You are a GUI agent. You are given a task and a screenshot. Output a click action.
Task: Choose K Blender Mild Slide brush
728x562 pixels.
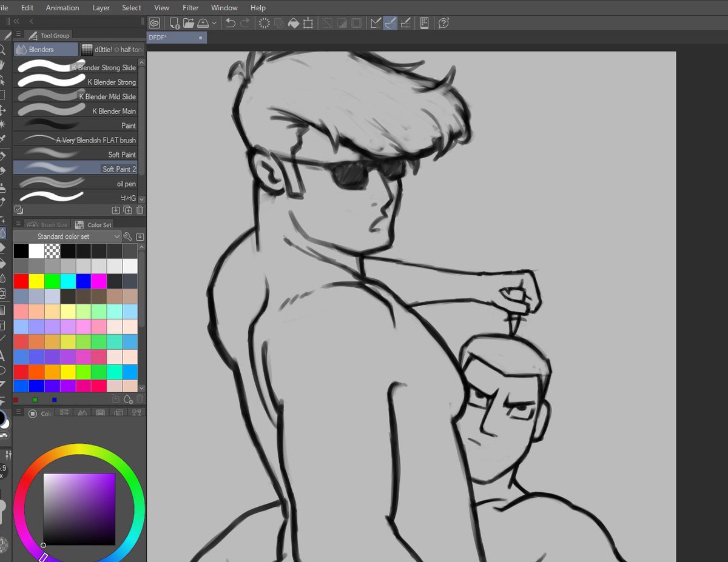[x=76, y=96]
